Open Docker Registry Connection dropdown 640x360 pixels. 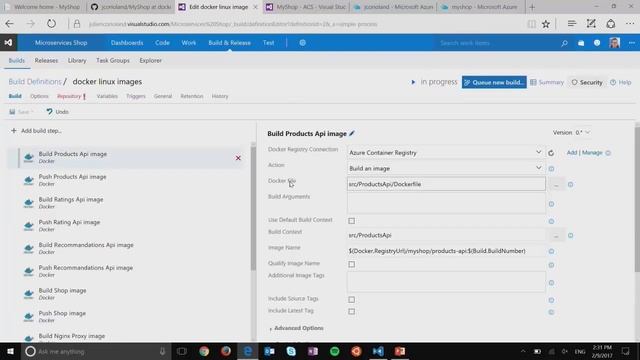[x=446, y=153]
